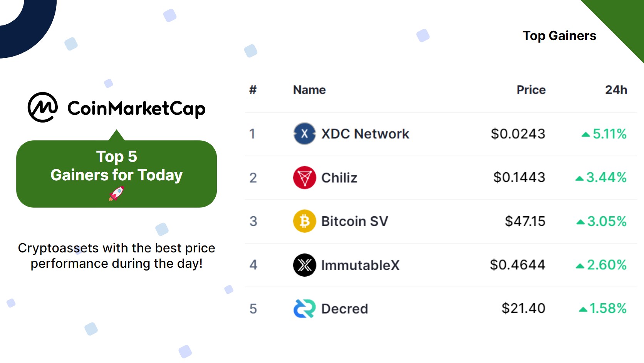Open the Top Gainers heading

(x=559, y=36)
